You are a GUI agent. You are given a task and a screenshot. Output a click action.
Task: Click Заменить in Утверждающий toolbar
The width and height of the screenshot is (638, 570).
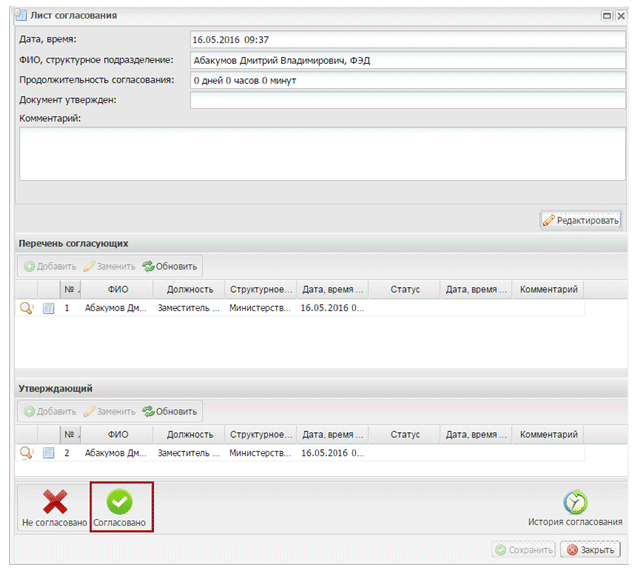click(110, 411)
